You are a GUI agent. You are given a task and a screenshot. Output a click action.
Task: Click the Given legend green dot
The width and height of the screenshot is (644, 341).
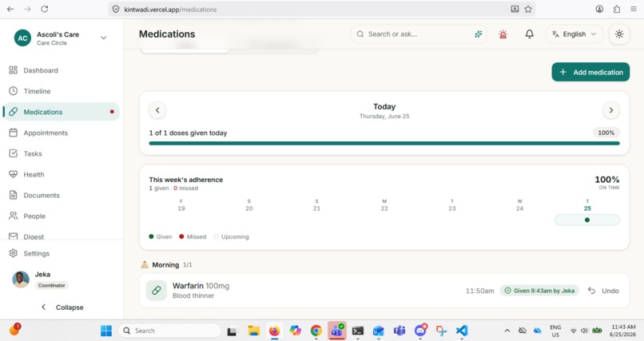tap(151, 236)
